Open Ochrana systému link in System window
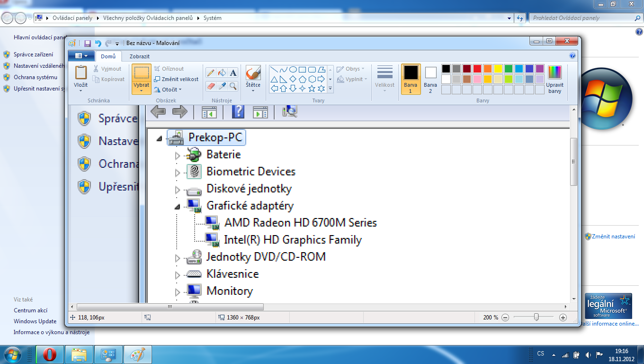This screenshot has height=364, width=644. point(35,77)
